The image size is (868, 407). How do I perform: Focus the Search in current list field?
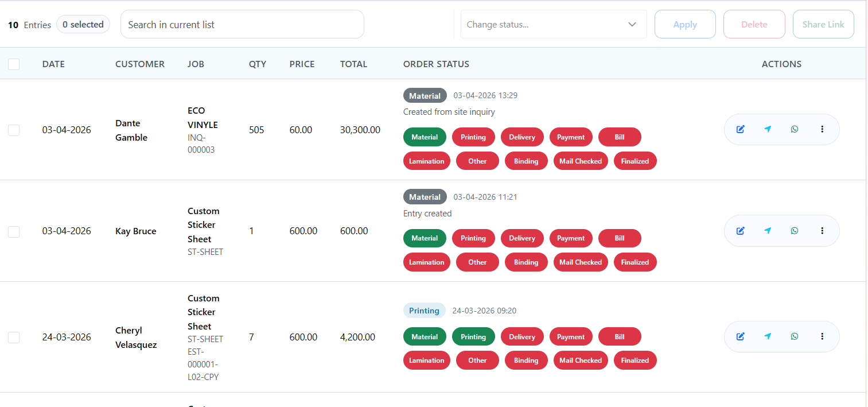[242, 25]
